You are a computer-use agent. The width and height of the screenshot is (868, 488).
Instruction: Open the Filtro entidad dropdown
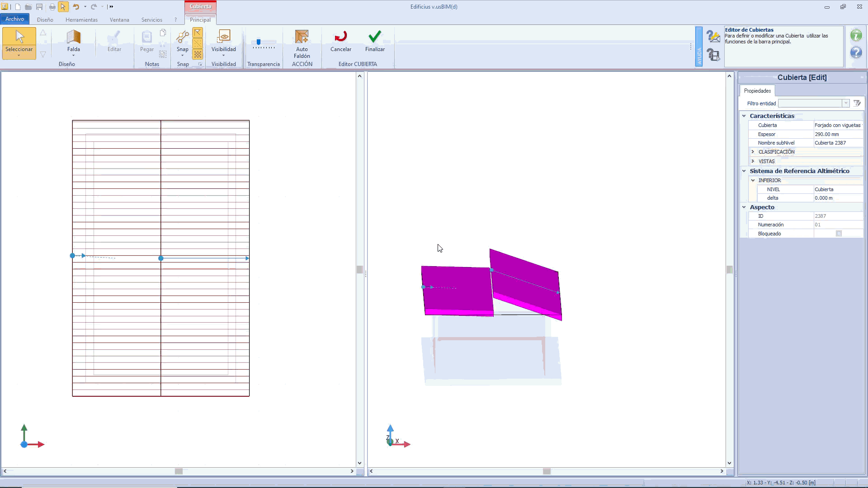coord(845,103)
